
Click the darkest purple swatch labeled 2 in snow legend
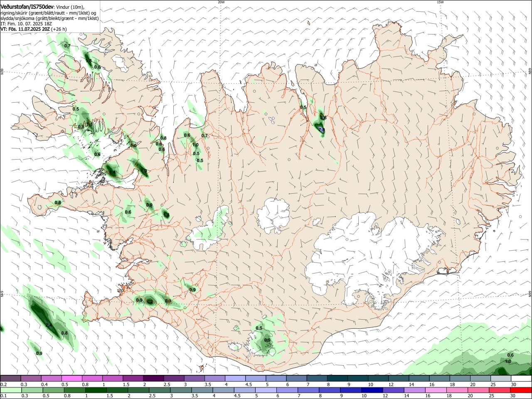pyautogui.click(x=153, y=378)
